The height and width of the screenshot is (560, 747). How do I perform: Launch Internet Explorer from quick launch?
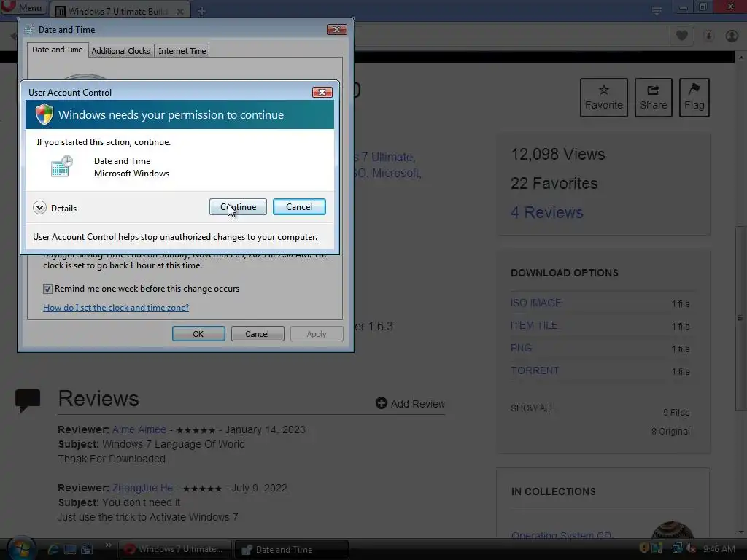tap(53, 549)
